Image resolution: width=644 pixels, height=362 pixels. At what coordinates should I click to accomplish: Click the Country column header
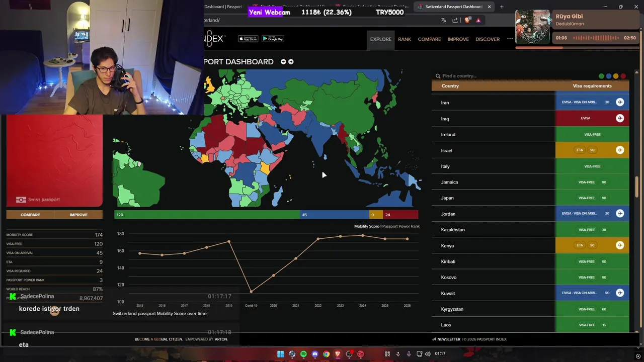point(450,86)
